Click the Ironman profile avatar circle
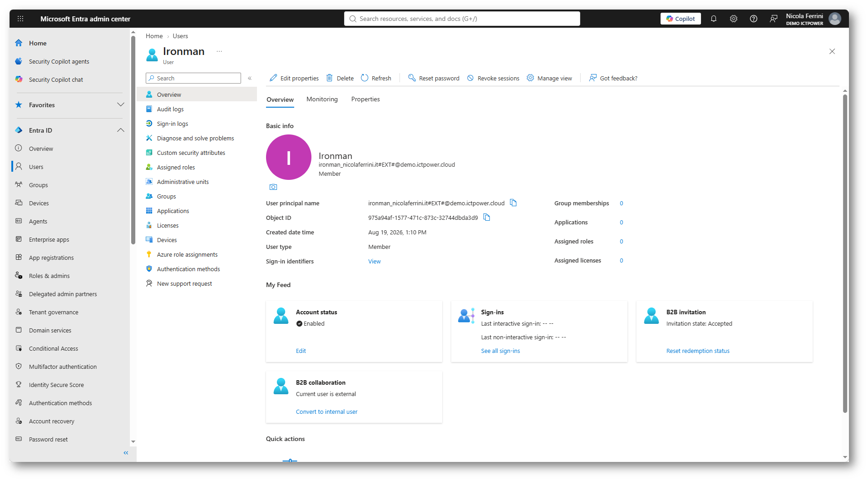 [289, 157]
